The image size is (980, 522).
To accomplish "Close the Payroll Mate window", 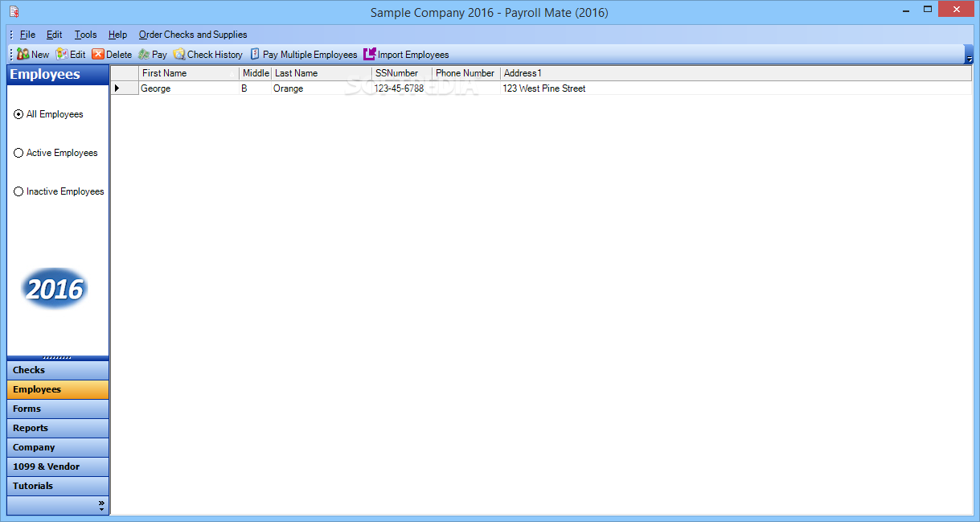I will pos(957,9).
